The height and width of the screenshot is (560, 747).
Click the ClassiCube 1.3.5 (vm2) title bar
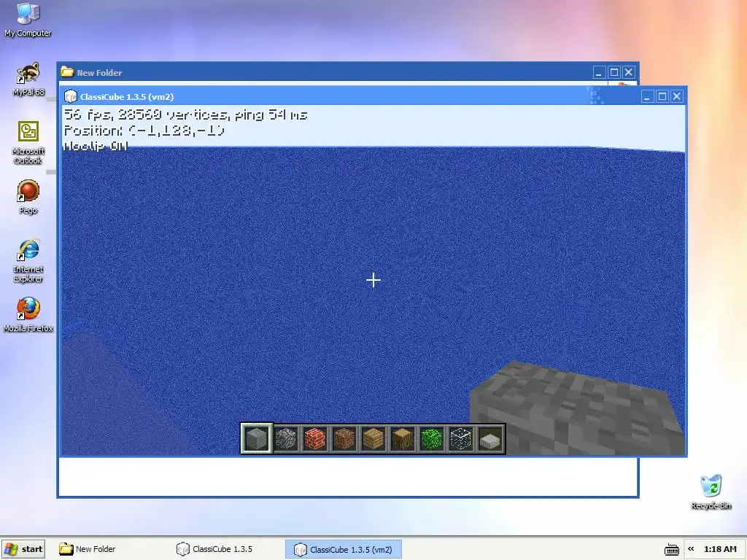[373, 97]
